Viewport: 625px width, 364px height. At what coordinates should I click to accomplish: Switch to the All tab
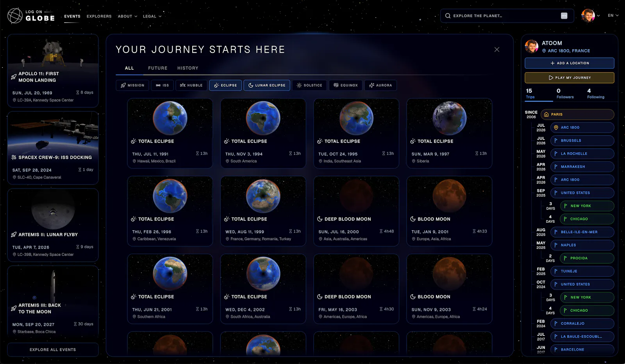(x=129, y=68)
